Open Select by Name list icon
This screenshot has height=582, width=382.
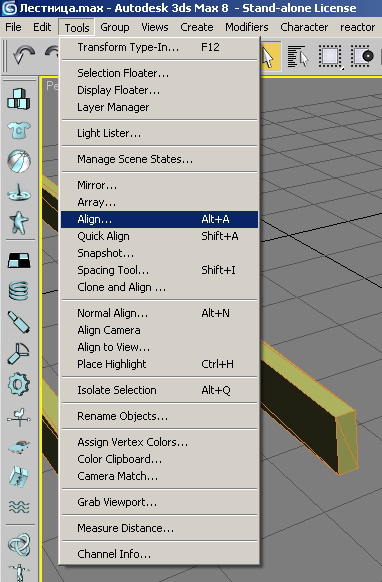298,57
